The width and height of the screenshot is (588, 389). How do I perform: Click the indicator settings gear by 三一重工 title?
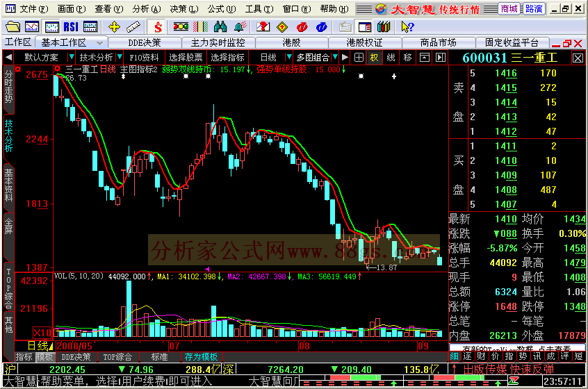pos(58,69)
